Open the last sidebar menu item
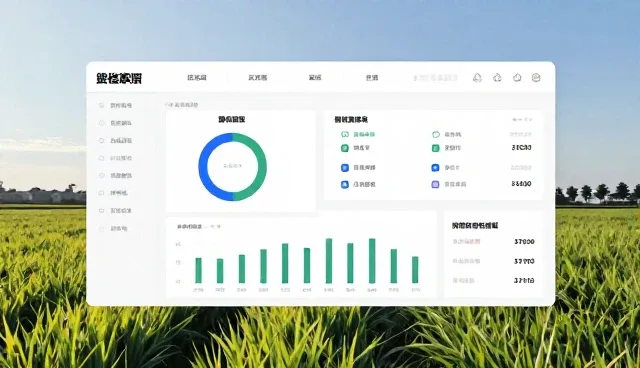This screenshot has height=368, width=640. coord(113,228)
